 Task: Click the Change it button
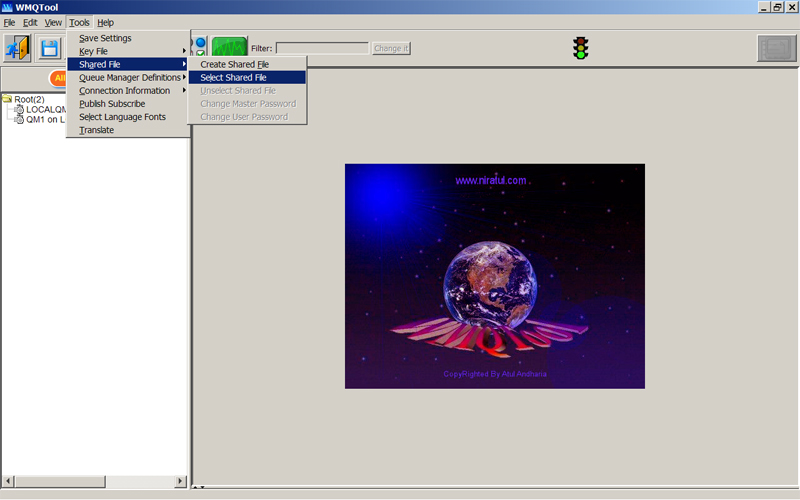tap(391, 48)
